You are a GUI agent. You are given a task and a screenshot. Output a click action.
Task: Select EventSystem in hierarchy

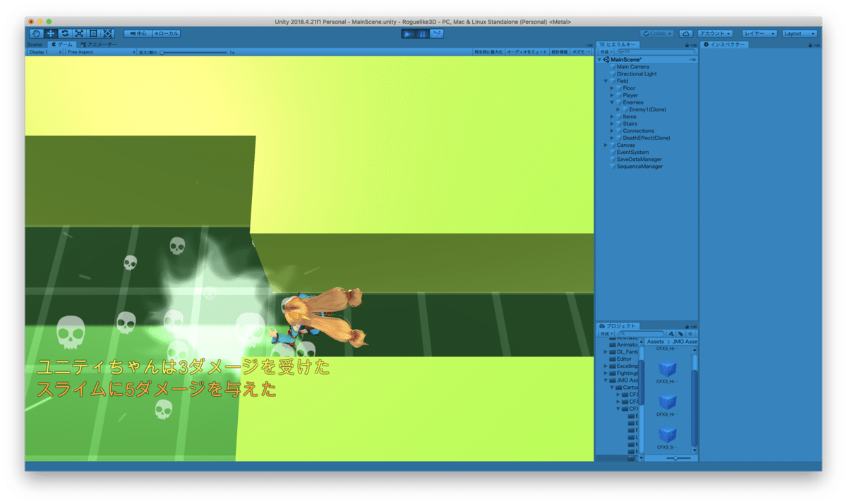[x=632, y=152]
